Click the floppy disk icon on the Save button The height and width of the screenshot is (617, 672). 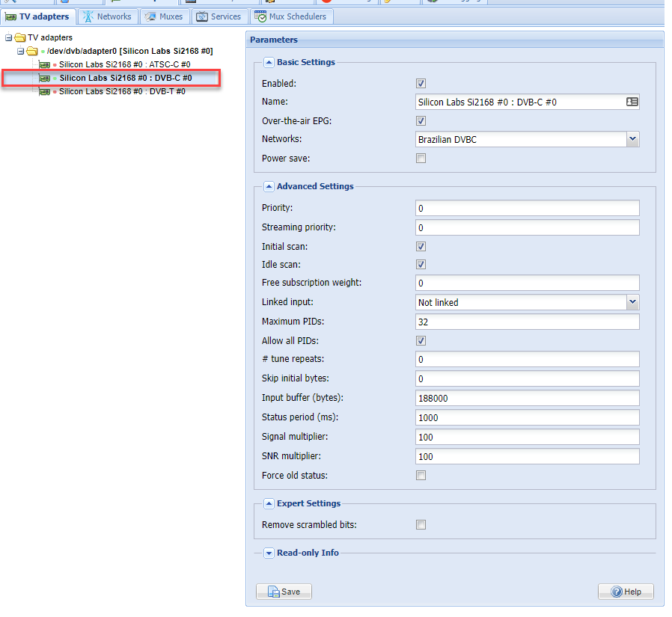273,592
